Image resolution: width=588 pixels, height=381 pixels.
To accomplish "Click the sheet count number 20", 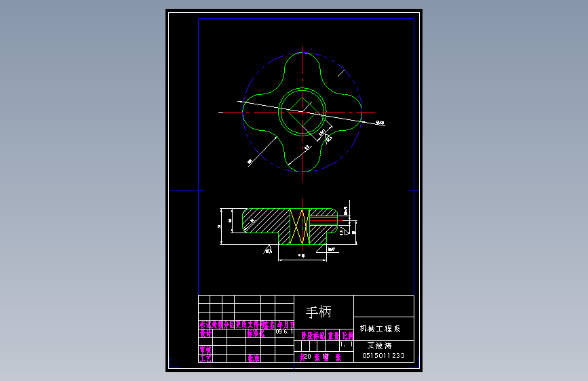I will click(307, 356).
